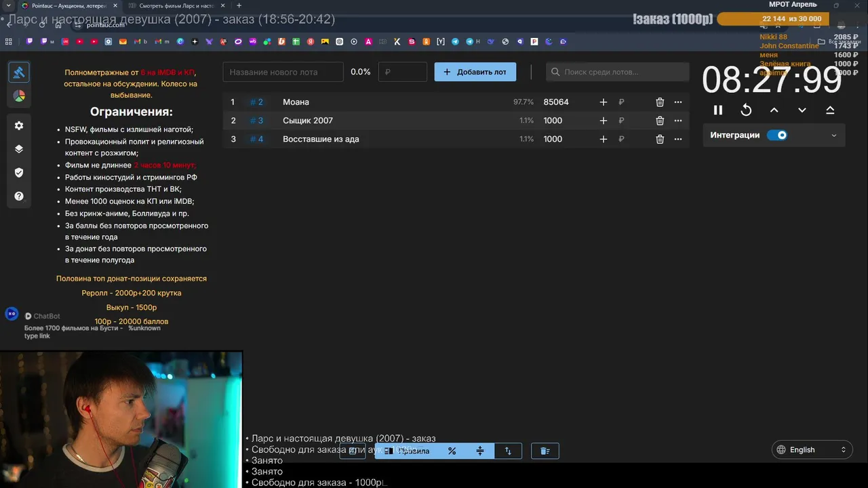Screen dimensions: 868x488
Task: Click the #2 id of Моана lot
Action: tap(256, 102)
